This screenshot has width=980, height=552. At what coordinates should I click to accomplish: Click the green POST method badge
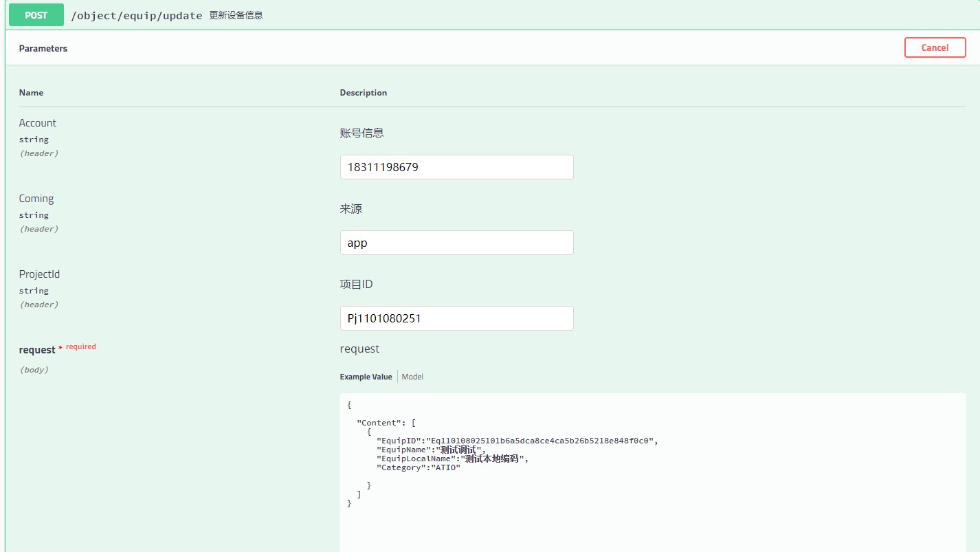pos(36,15)
